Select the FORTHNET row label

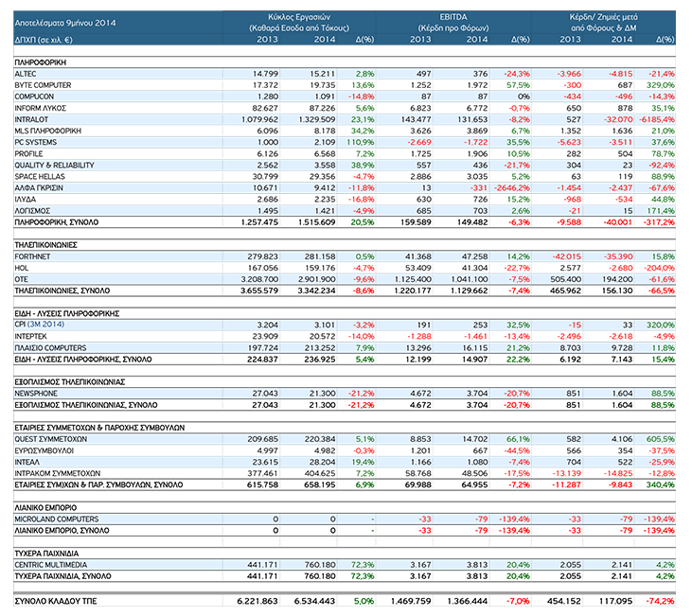click(x=32, y=256)
